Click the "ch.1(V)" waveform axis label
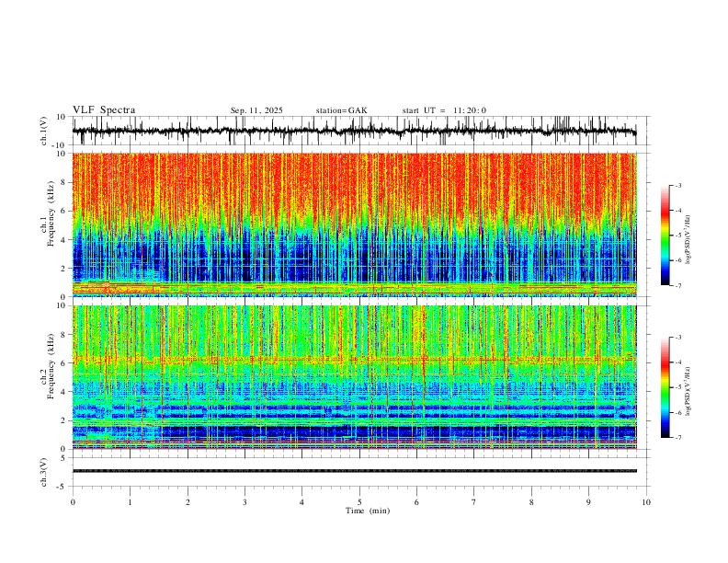 [44, 131]
